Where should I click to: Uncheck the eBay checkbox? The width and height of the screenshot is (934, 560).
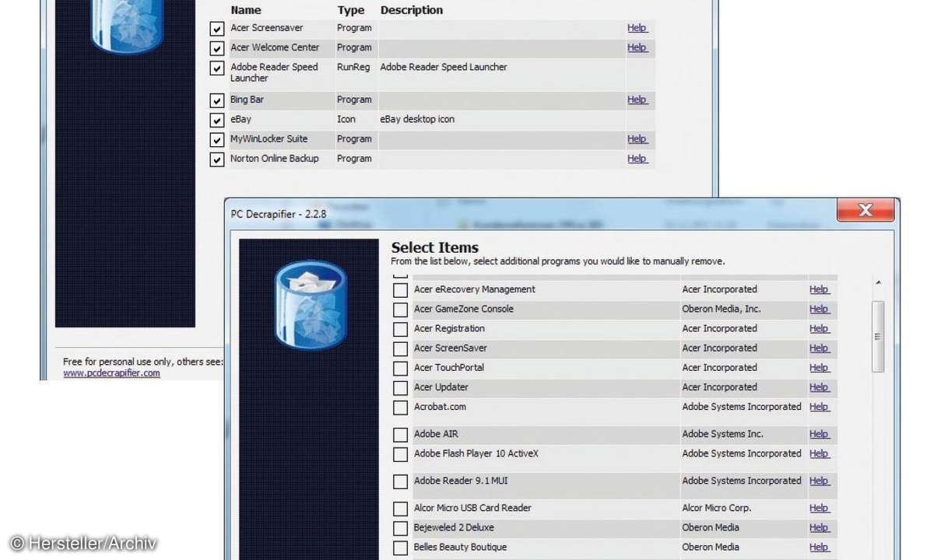point(217,121)
